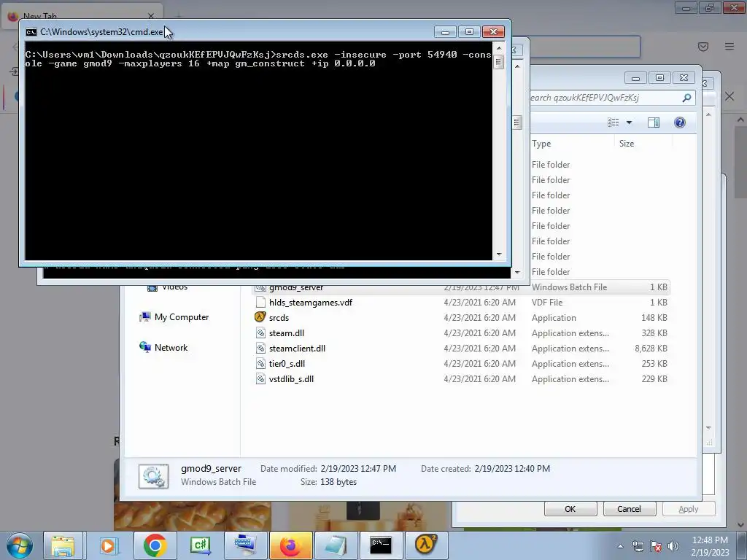
Task: Change the view with the Explorer view icon
Action: pyautogui.click(x=613, y=122)
